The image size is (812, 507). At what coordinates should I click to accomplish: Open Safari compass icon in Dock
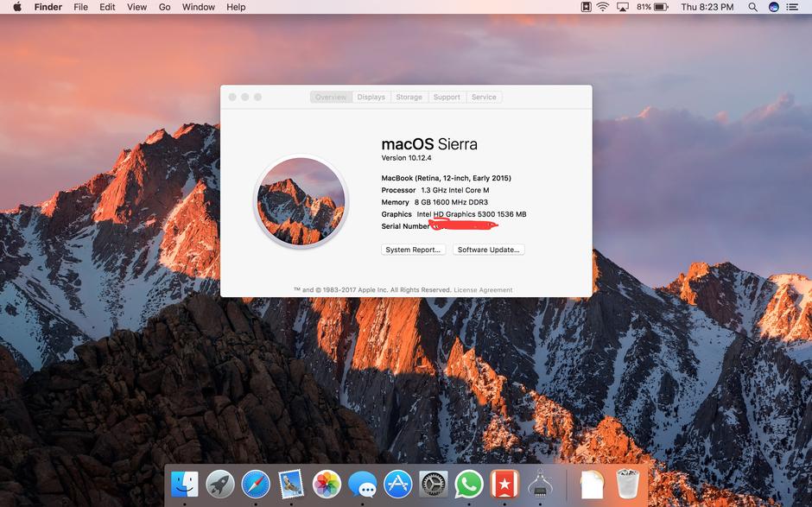click(256, 485)
